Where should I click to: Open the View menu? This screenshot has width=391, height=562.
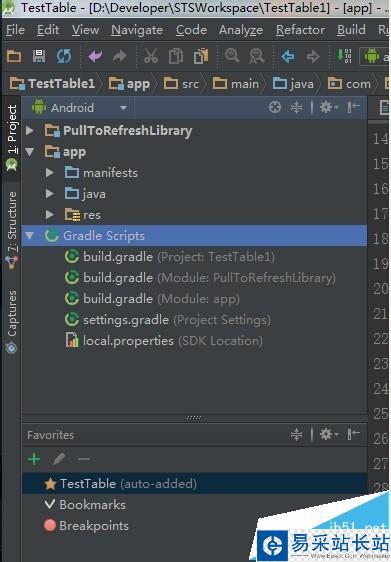(x=85, y=30)
